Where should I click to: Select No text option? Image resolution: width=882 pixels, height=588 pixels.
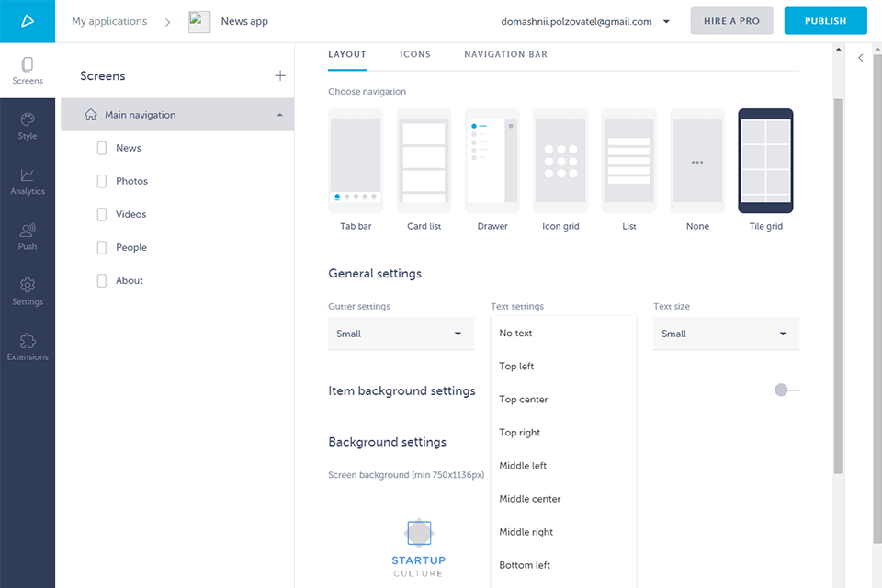(563, 334)
